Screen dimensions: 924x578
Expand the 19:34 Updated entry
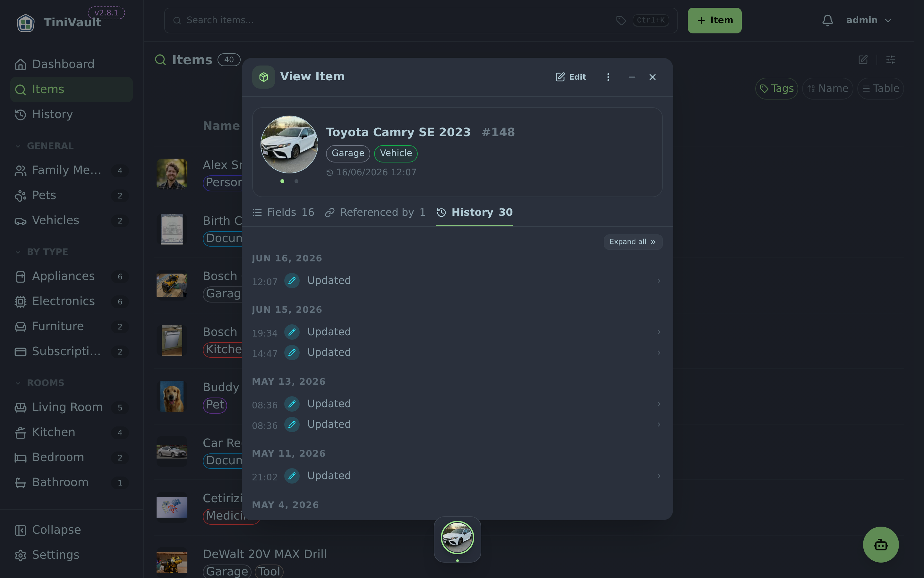(457, 332)
